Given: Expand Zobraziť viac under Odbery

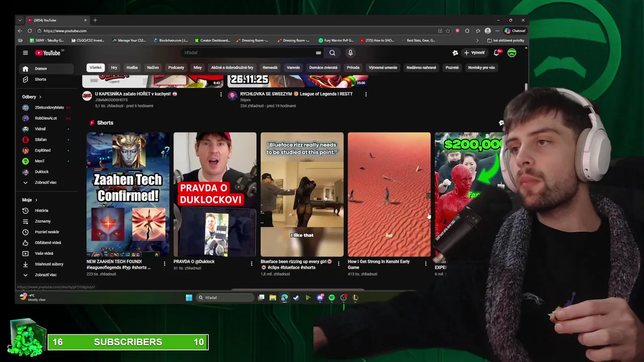Looking at the screenshot, I should 45,183.
